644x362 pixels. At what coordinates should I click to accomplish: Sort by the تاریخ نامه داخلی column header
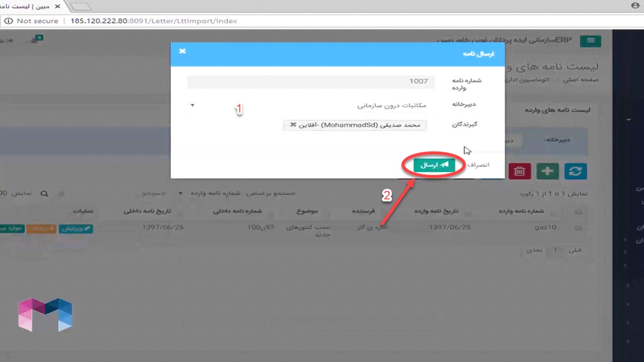147,211
